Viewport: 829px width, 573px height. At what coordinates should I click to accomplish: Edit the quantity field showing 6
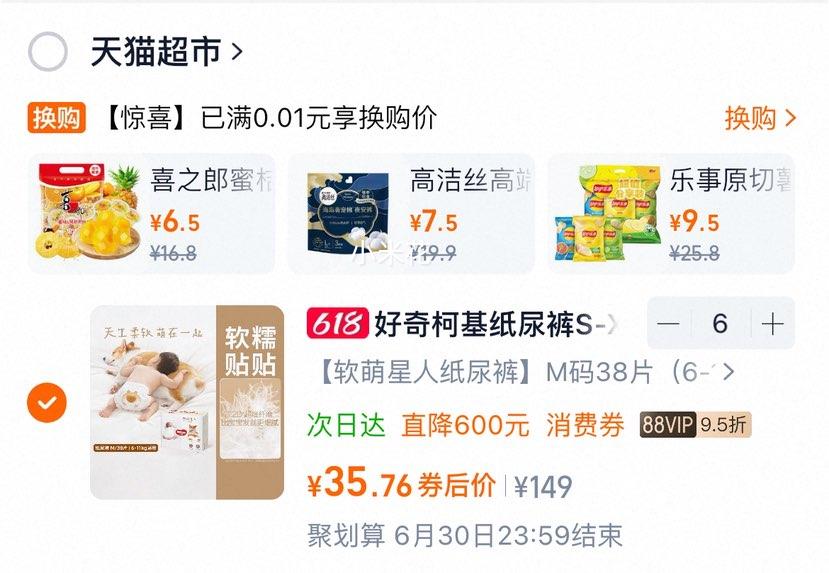[x=720, y=324]
